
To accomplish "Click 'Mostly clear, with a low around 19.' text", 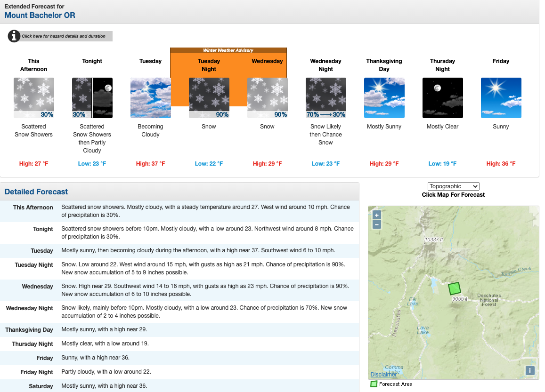I will point(105,344).
